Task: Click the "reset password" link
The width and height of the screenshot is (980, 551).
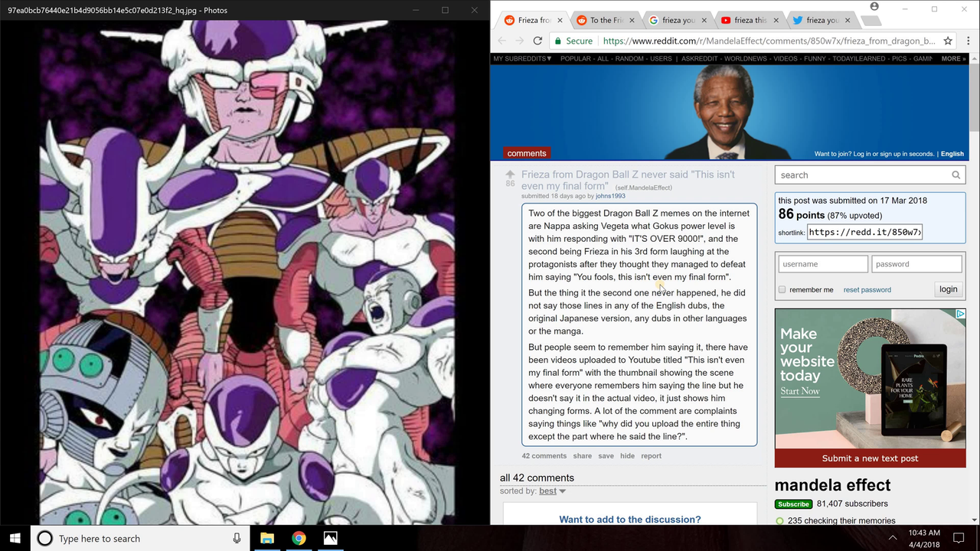Action: click(x=867, y=290)
